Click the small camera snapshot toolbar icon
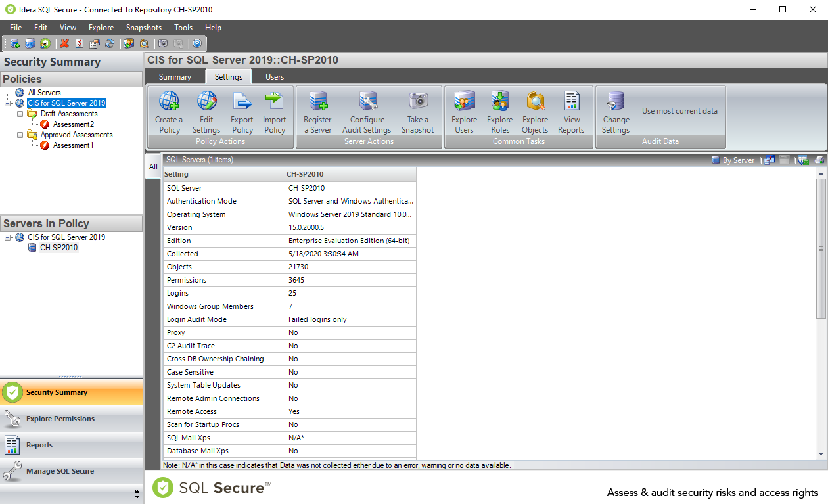828x504 pixels. point(163,43)
